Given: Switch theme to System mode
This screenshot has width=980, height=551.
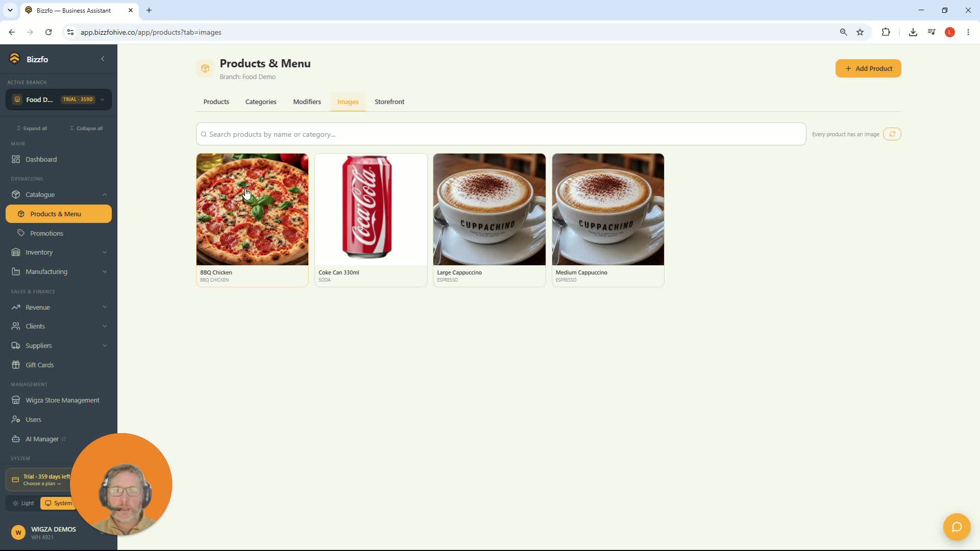Looking at the screenshot, I should pos(58,503).
